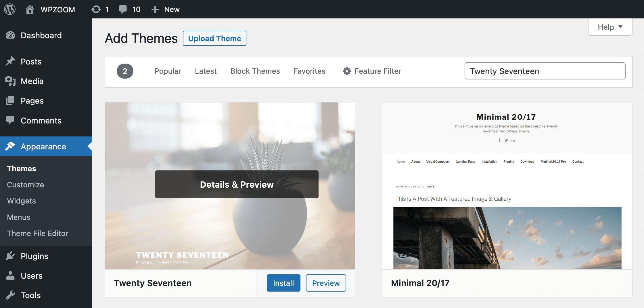Switch to the Block Themes tab
The image size is (644, 308).
click(x=255, y=71)
